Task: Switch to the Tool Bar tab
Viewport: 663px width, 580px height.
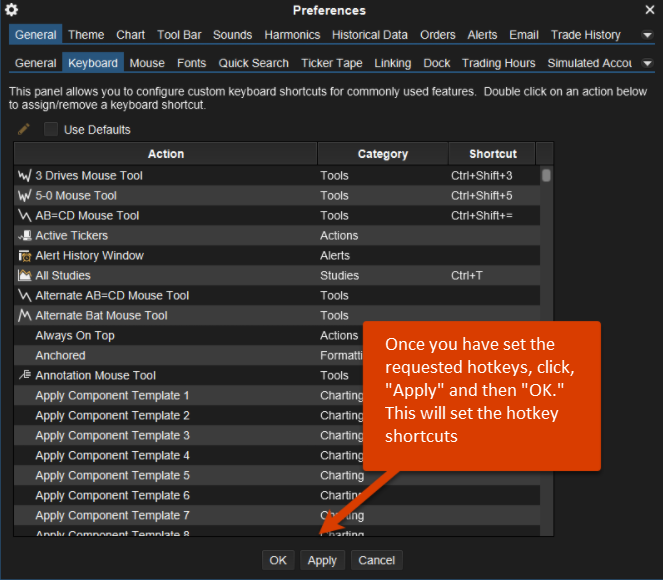Action: point(179,35)
